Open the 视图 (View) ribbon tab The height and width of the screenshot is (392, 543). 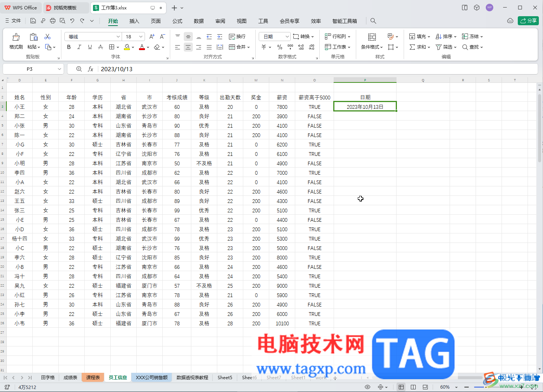[242, 21]
